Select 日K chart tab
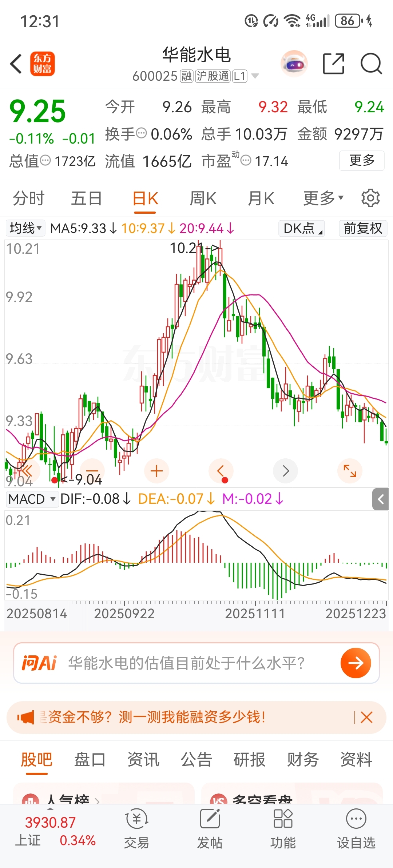 [x=145, y=198]
